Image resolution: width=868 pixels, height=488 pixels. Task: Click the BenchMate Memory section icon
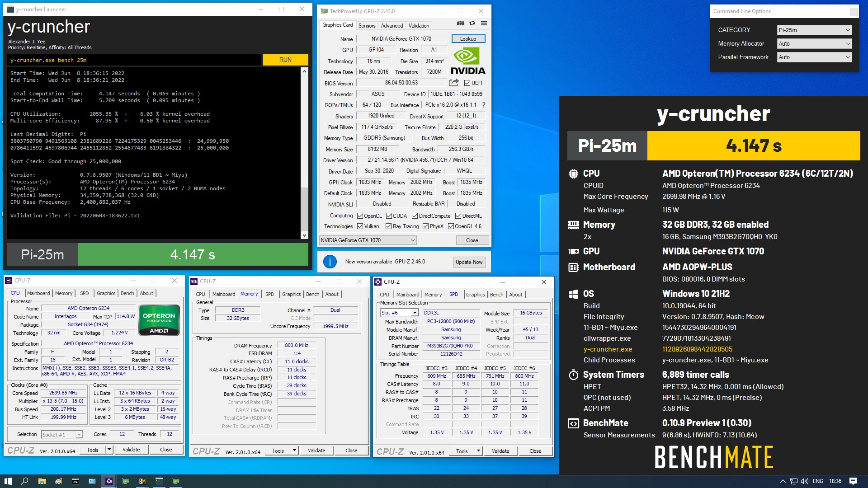click(x=573, y=225)
